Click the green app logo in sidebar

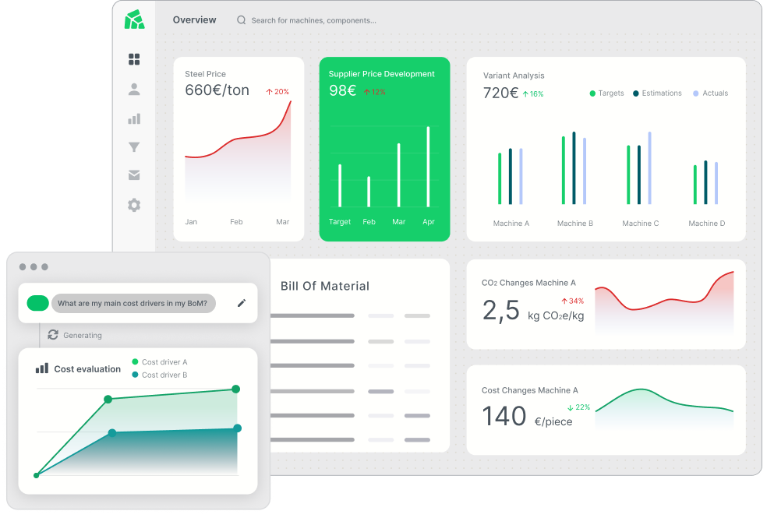[134, 19]
